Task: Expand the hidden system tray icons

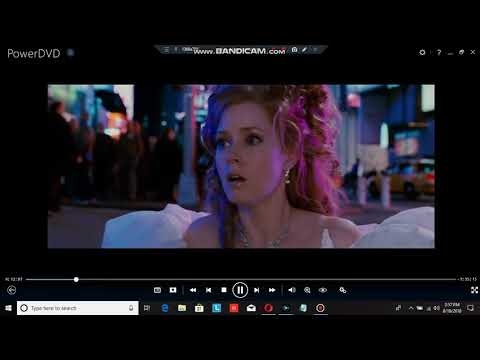Action: [x=411, y=308]
